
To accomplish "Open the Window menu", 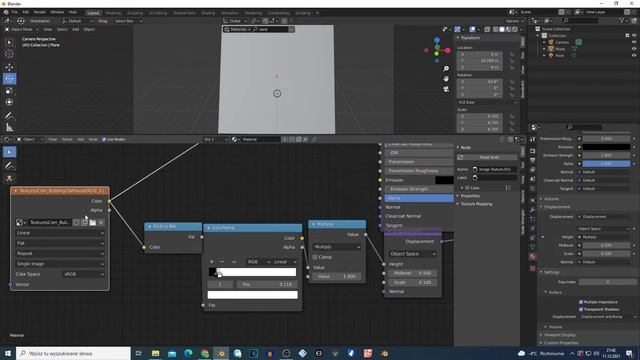I will pyautogui.click(x=57, y=12).
